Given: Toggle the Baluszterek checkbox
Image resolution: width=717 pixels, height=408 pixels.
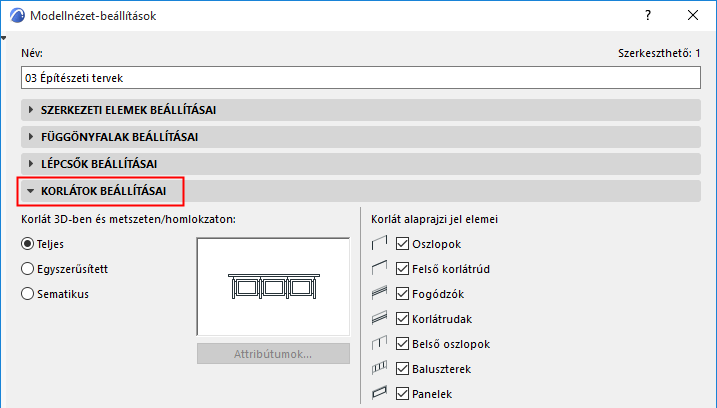Looking at the screenshot, I should tap(402, 369).
